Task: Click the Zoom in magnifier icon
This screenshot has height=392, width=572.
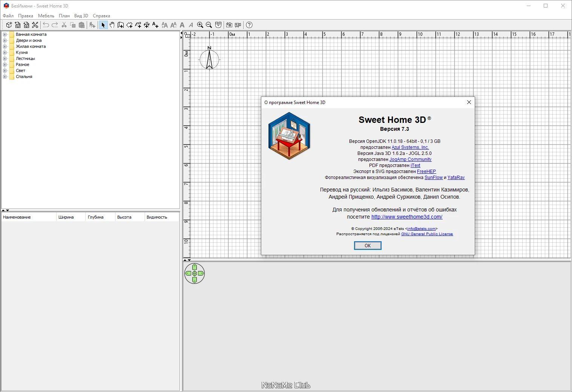Action: [x=200, y=25]
